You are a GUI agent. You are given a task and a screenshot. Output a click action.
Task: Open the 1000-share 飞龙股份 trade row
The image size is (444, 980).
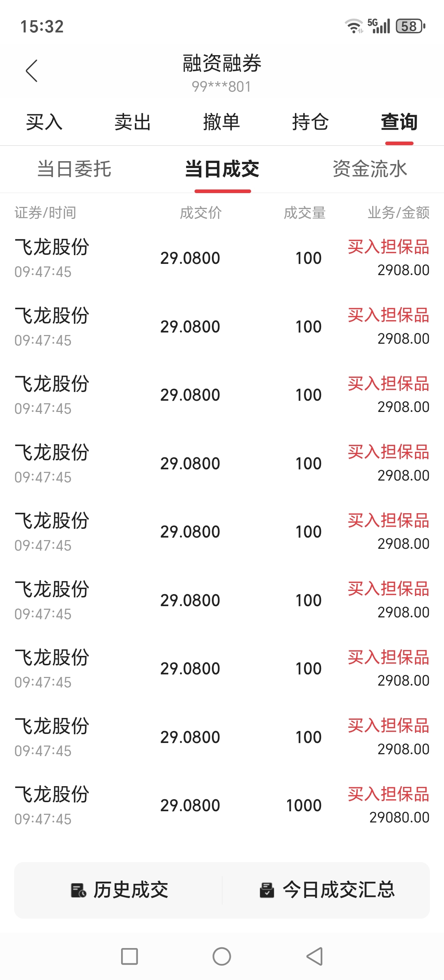(222, 805)
